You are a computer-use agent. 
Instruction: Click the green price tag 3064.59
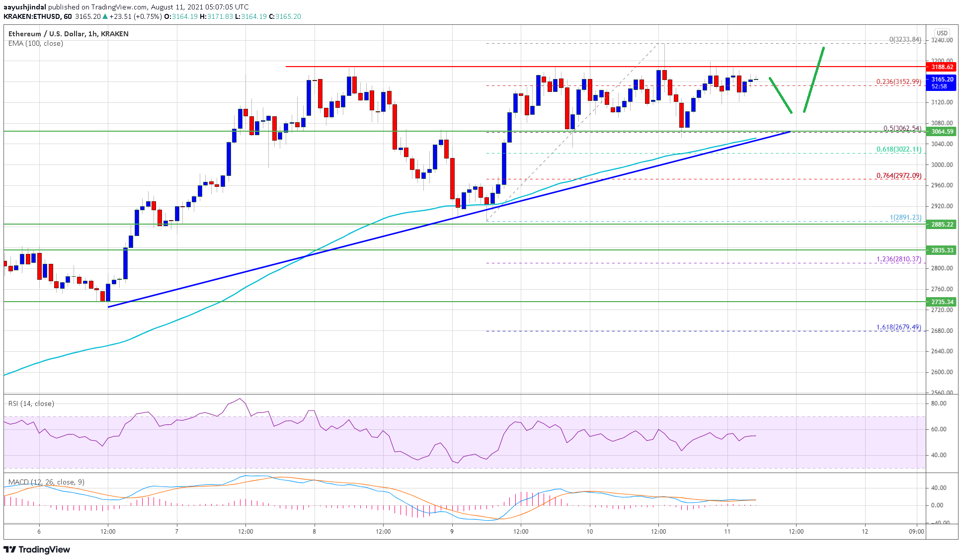tap(941, 132)
